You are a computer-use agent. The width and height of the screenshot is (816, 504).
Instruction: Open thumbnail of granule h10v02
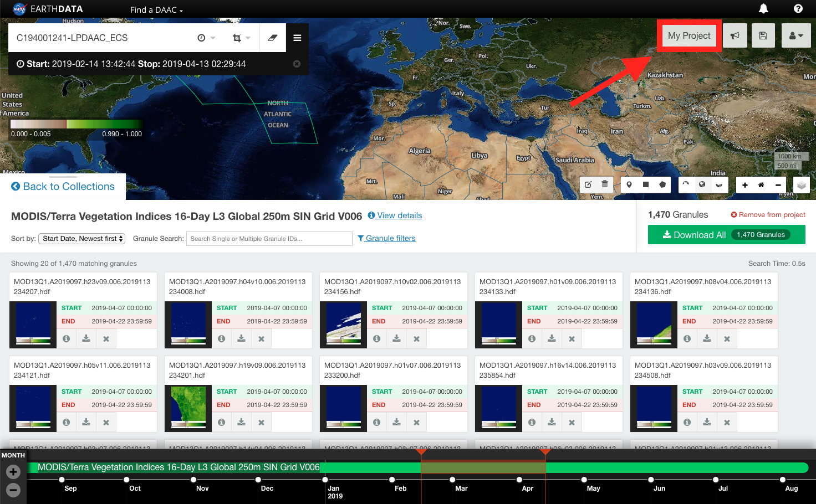pyautogui.click(x=344, y=325)
